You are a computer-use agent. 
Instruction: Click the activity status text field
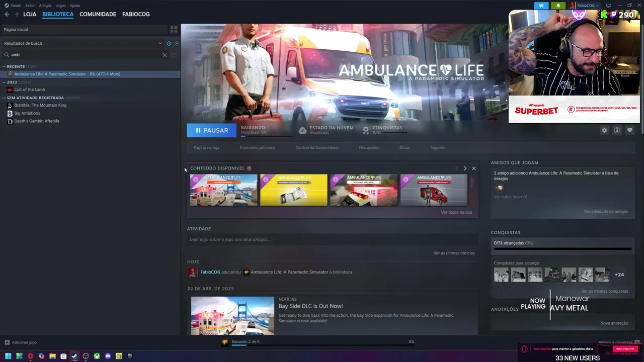[332, 239]
